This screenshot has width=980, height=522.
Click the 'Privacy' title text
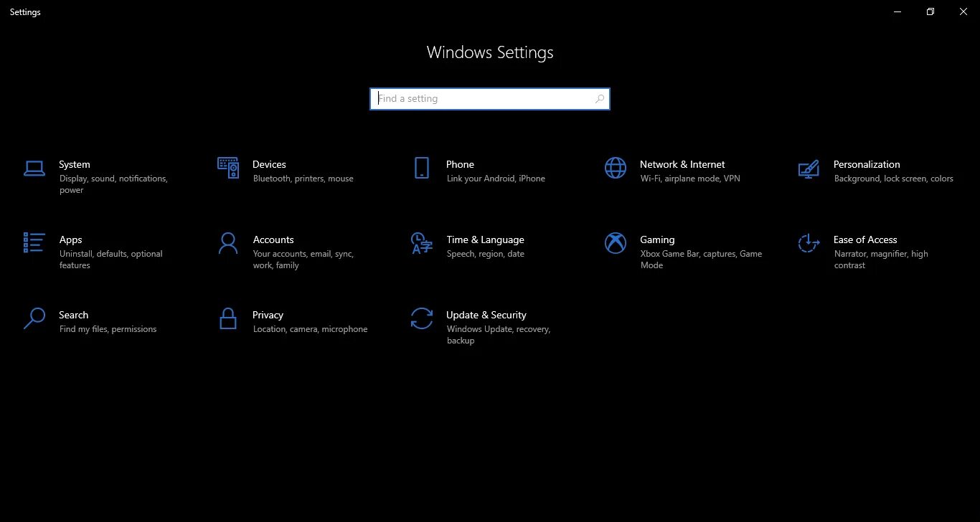tap(268, 315)
